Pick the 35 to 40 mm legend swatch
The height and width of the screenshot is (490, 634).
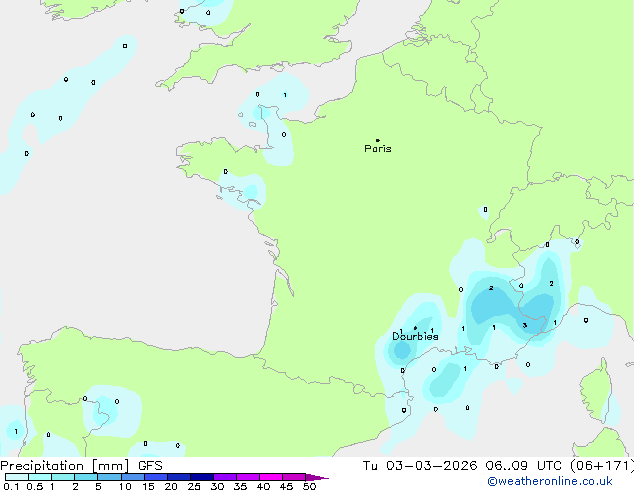pos(247,477)
